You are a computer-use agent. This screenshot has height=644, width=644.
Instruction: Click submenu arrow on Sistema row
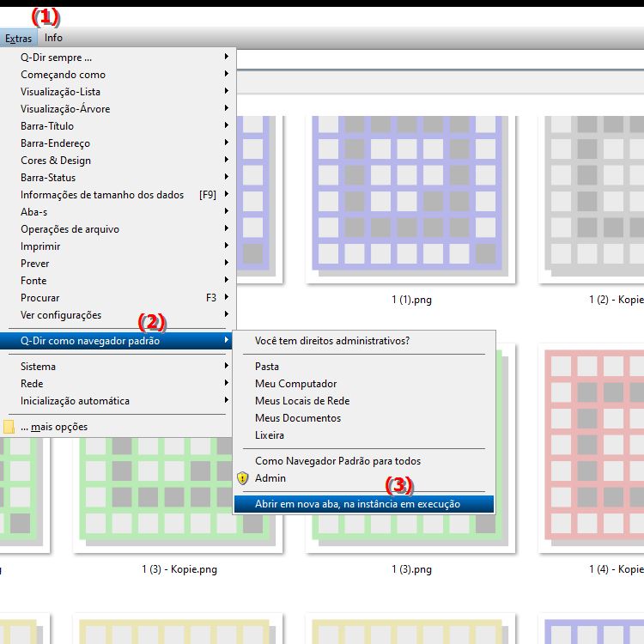click(x=227, y=366)
